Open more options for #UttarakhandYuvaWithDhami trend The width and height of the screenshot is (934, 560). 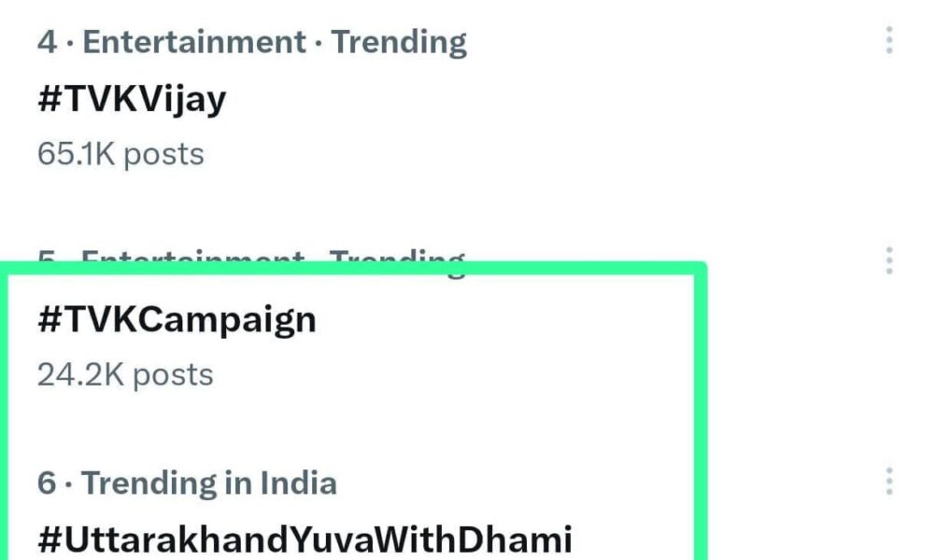click(888, 482)
